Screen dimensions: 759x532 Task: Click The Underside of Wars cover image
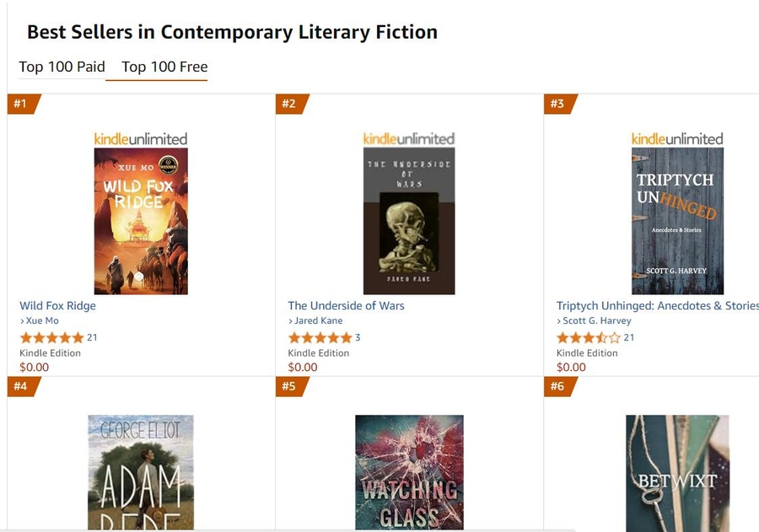point(409,221)
